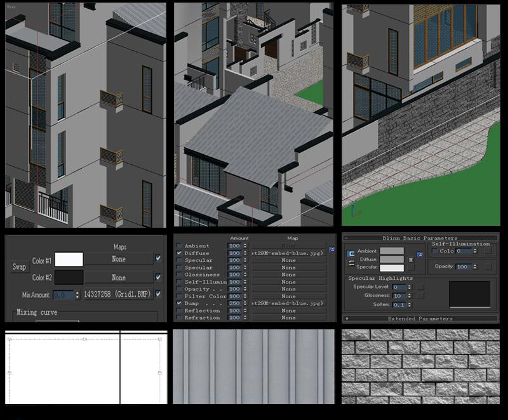Viewport: 508px width, 420px height.
Task: Toggle the Color #1 map enable checkbox
Action: [158, 258]
